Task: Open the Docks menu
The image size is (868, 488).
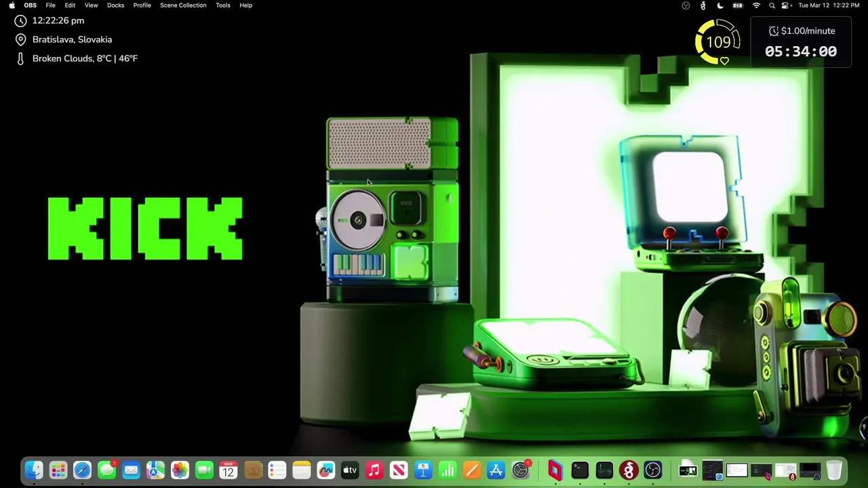Action: tap(115, 5)
